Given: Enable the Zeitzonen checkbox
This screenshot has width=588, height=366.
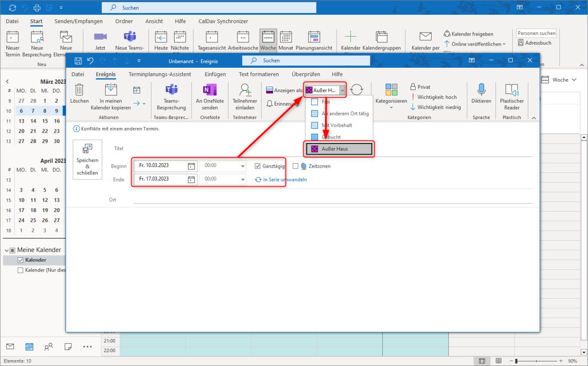Looking at the screenshot, I should pos(295,166).
